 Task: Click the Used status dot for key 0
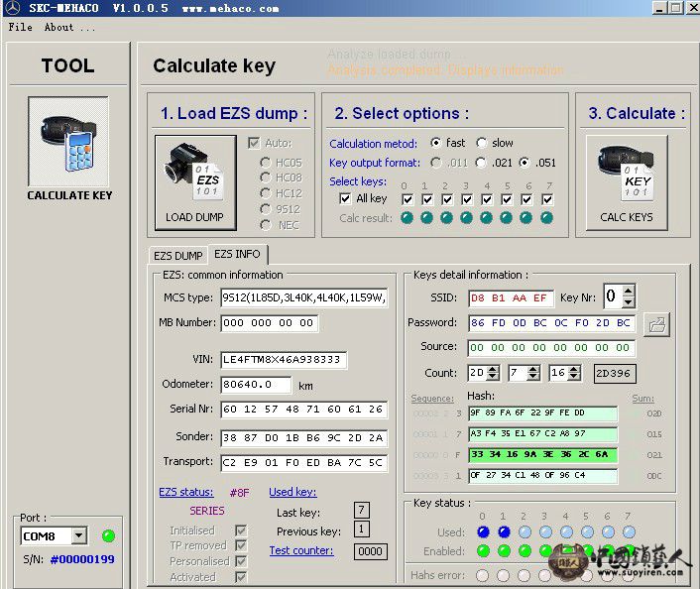[x=483, y=531]
